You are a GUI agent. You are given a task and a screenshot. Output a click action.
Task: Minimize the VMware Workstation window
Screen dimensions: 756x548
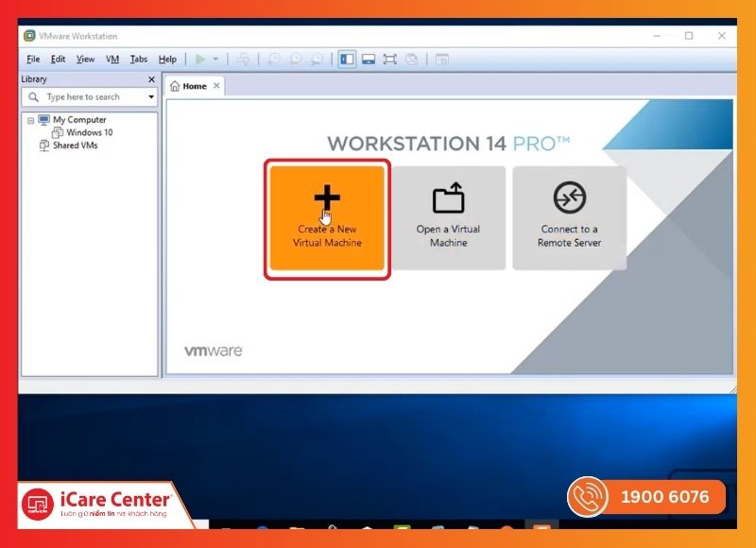pos(657,36)
